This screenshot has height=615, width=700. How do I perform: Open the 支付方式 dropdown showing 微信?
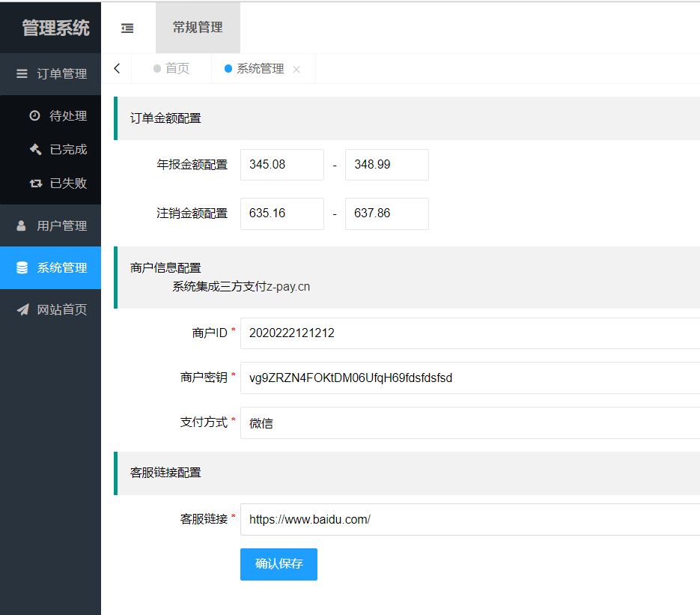469,423
